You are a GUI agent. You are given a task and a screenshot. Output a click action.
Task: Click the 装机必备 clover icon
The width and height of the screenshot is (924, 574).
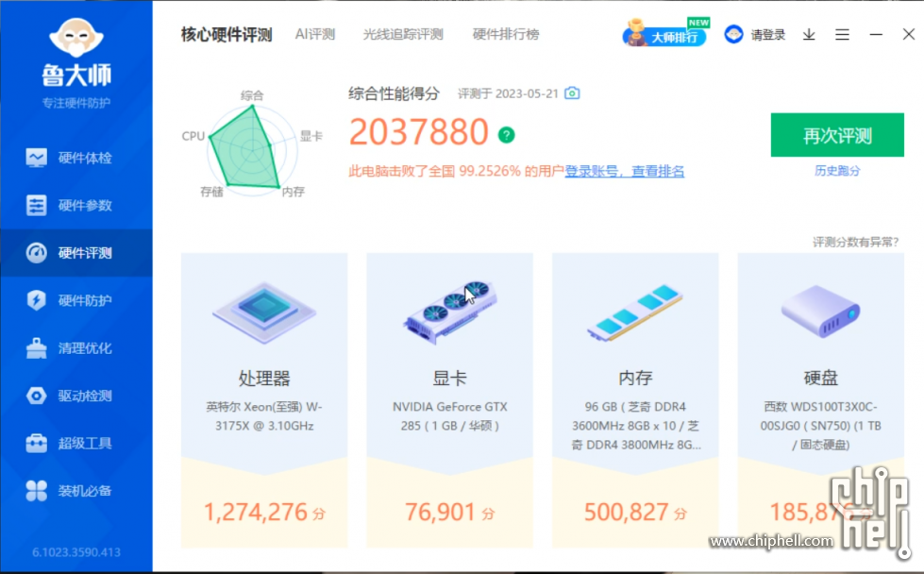(x=36, y=491)
